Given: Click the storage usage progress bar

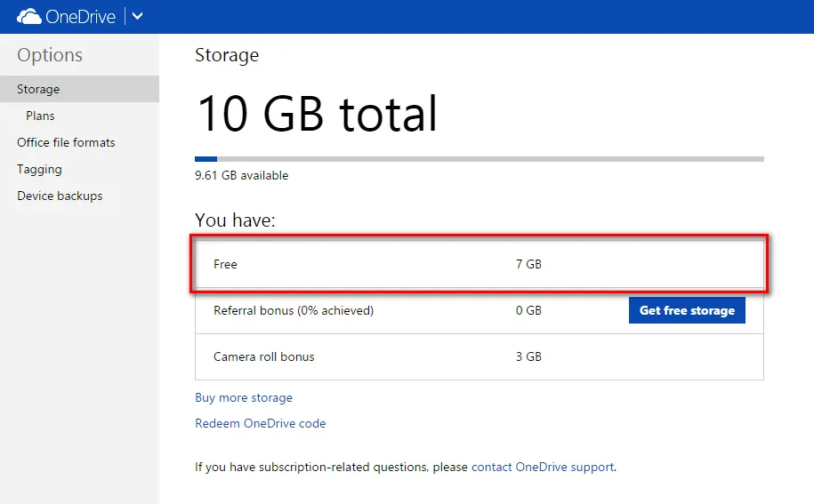Looking at the screenshot, I should (x=480, y=159).
